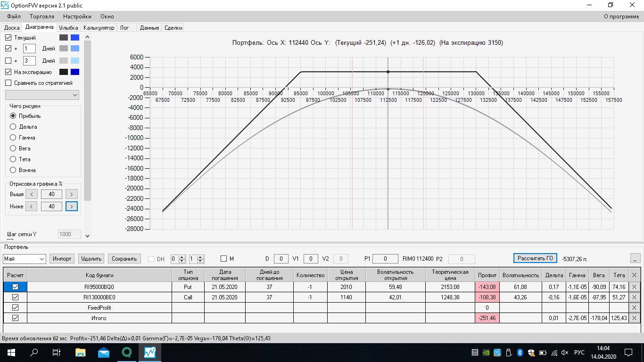
Task: Open the Wi-Fi network tray icon
Action: (x=554, y=353)
